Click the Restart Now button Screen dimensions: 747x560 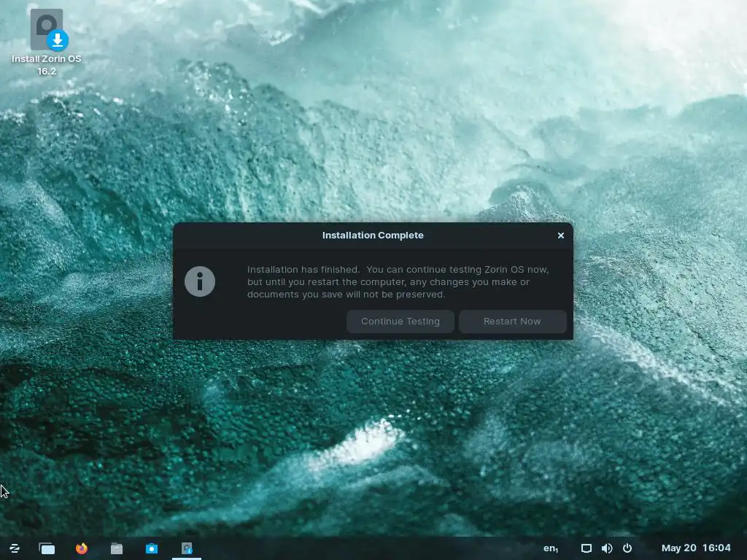pos(513,322)
